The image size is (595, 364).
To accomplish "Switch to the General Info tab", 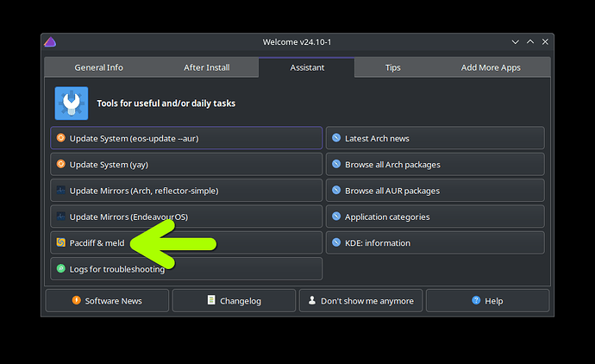I will point(98,67).
